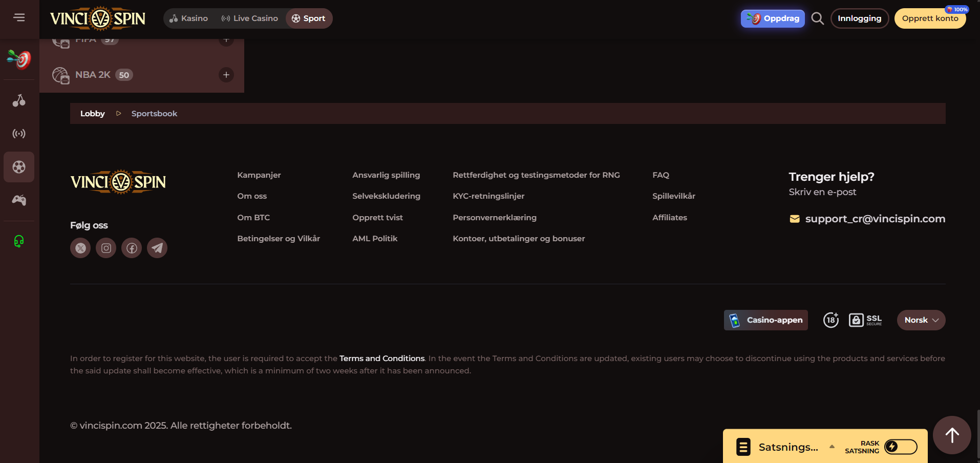Open the Facebook social icon
This screenshot has width=980, height=463.
coord(132,248)
